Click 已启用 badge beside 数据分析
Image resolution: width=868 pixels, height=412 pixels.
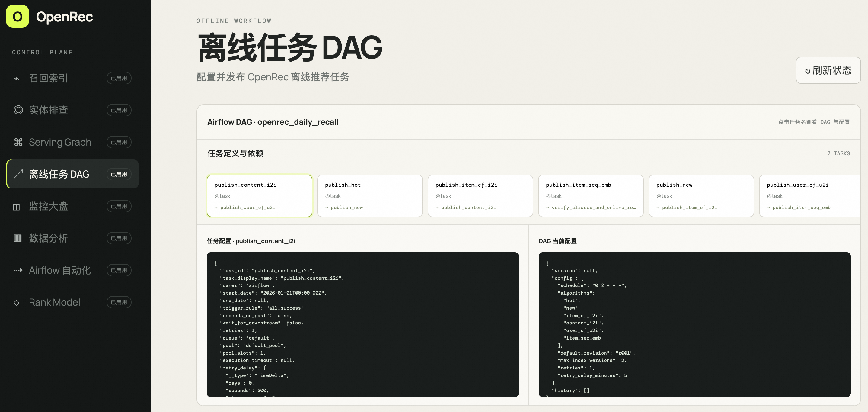coord(119,238)
